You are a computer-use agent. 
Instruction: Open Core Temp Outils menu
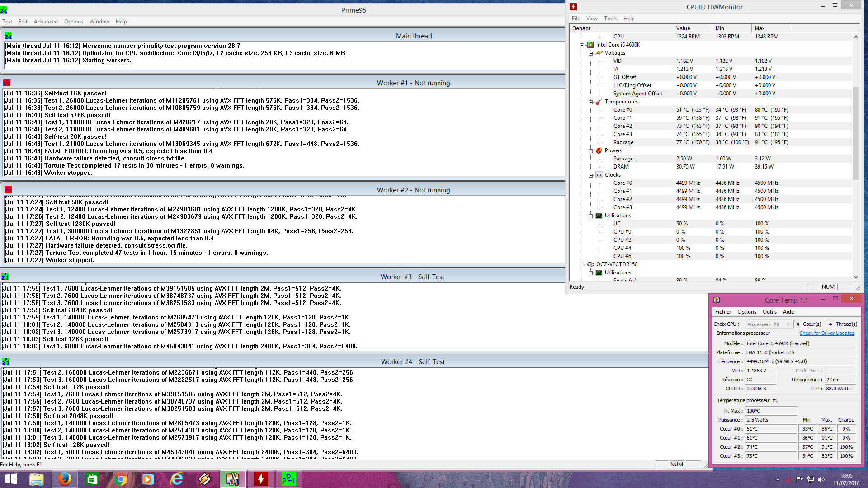[x=769, y=312]
